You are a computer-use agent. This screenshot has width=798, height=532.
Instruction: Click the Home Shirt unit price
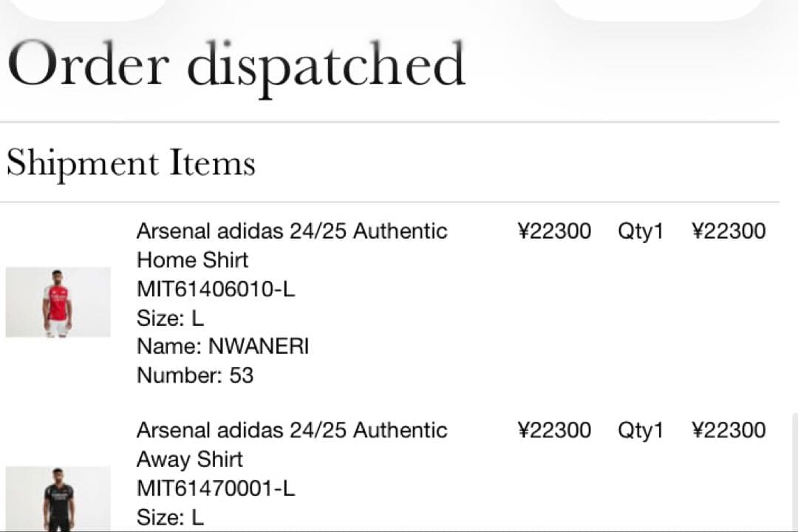[554, 231]
